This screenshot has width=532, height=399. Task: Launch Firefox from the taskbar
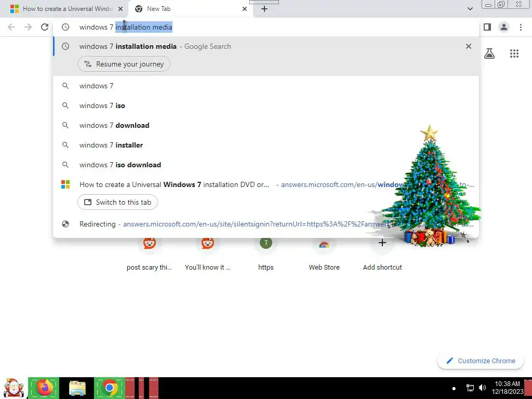pyautogui.click(x=44, y=388)
